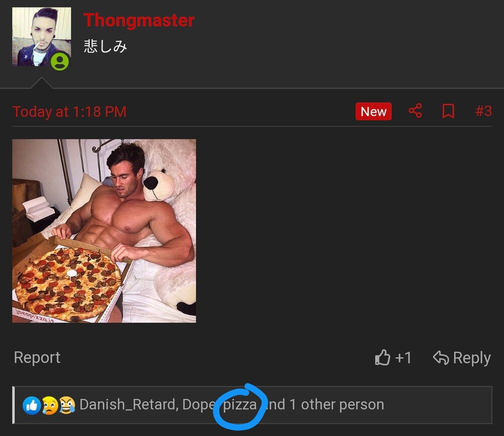Click the '1 other person' link

(x=342, y=404)
